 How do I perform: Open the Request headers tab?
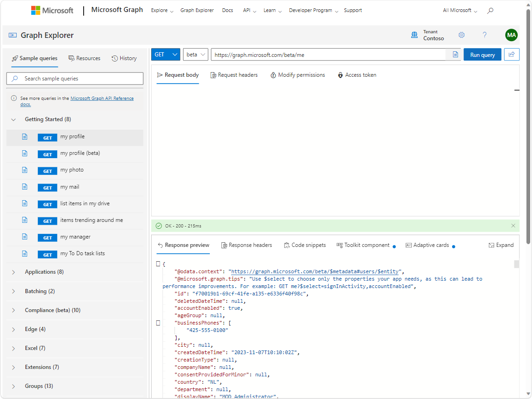tap(234, 75)
